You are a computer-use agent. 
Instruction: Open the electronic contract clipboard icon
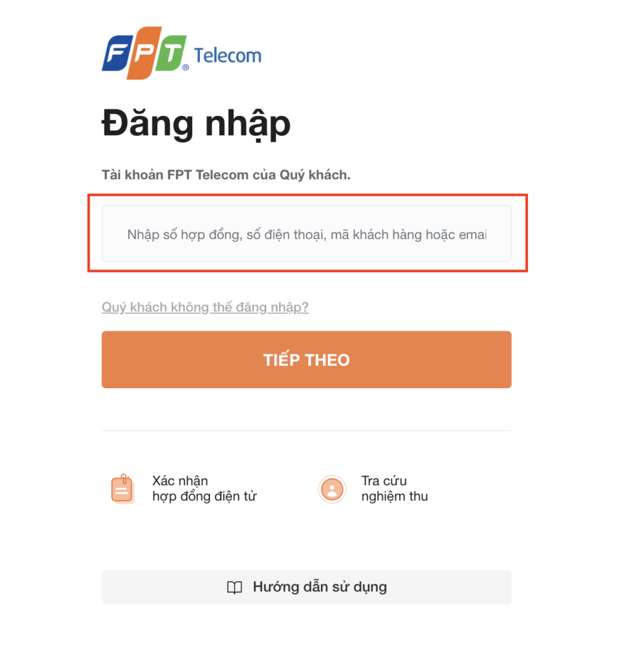click(x=122, y=489)
